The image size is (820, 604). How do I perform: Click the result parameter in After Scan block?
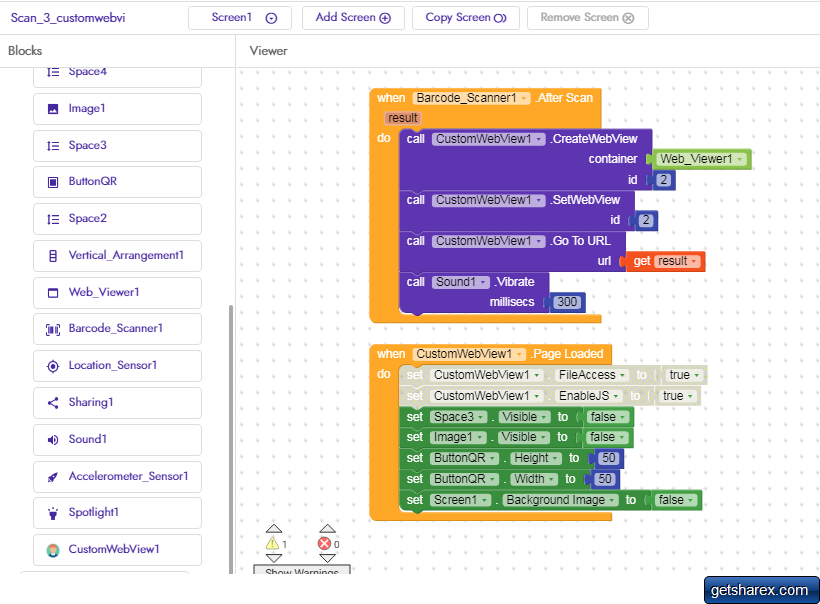(403, 118)
